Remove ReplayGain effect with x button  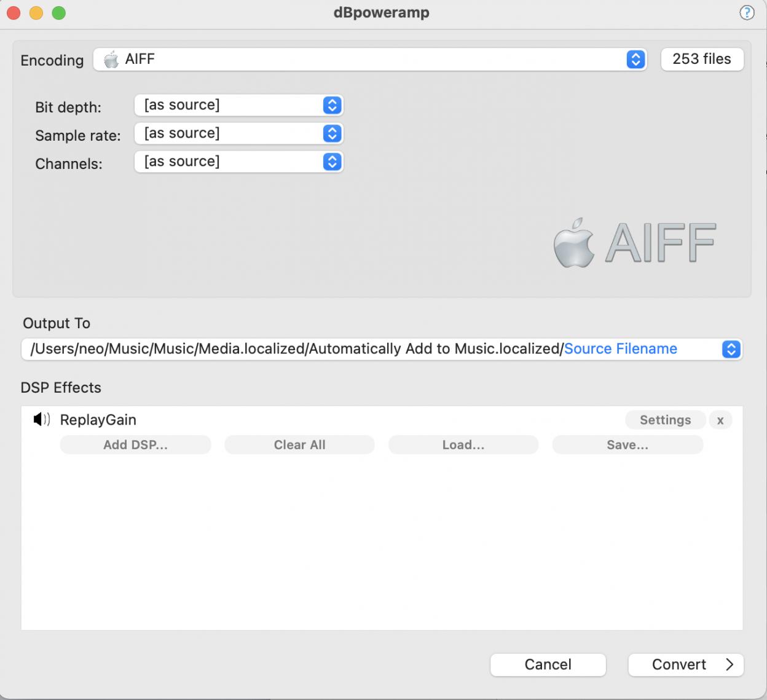(x=720, y=420)
